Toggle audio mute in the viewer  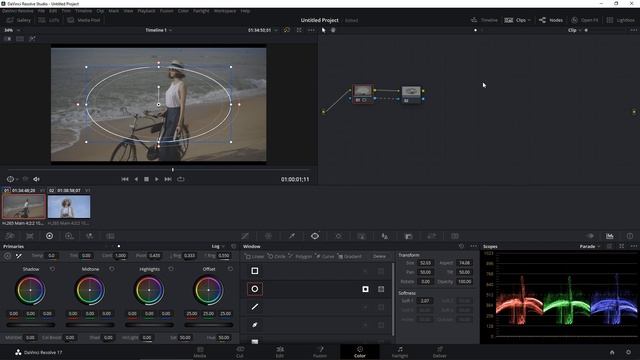pyautogui.click(x=36, y=179)
